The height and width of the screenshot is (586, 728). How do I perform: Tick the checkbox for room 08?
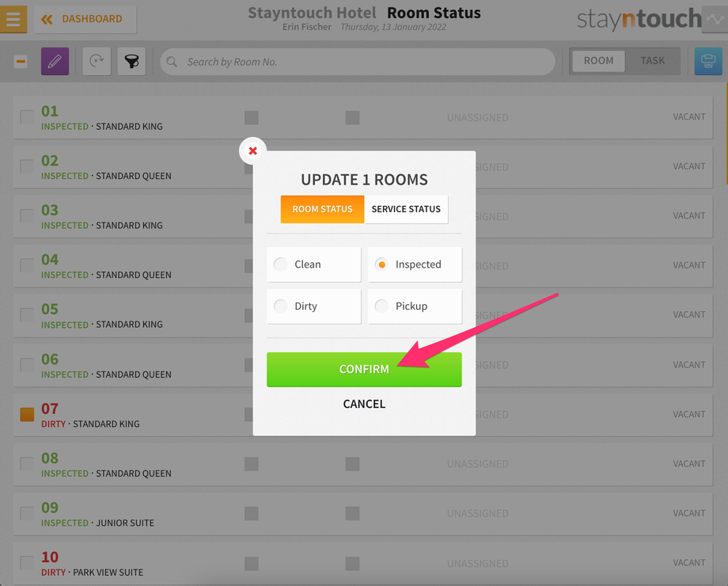(27, 464)
